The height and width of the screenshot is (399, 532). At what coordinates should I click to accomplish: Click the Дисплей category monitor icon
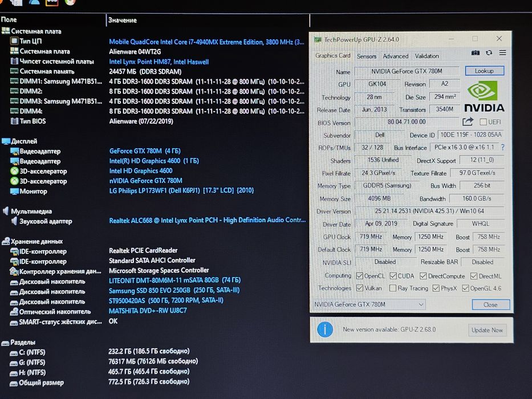click(x=6, y=141)
